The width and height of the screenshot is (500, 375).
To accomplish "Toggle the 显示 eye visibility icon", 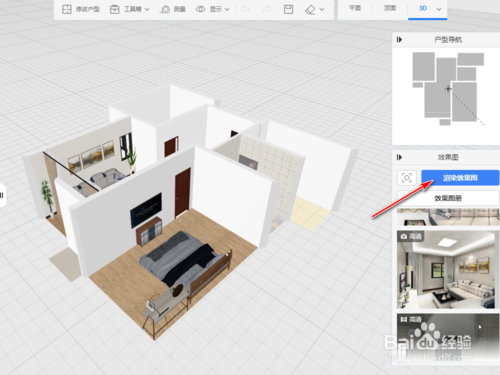I will point(200,9).
